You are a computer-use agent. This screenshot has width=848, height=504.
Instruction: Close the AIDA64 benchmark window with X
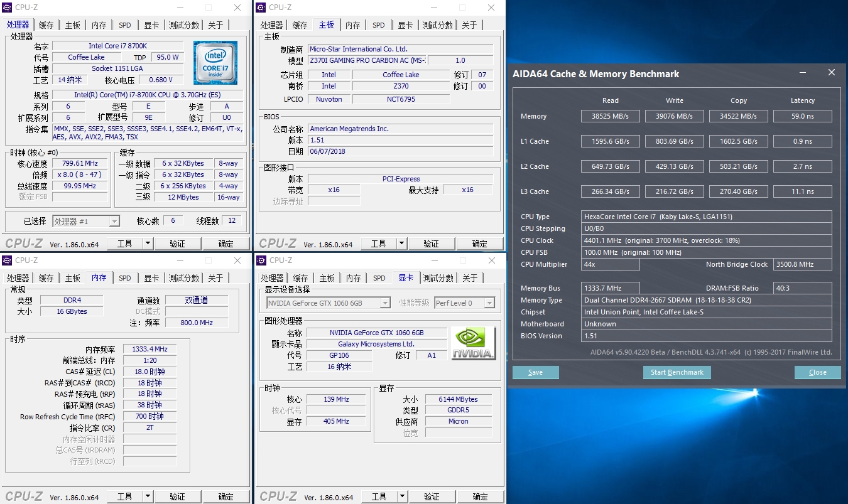pyautogui.click(x=831, y=73)
